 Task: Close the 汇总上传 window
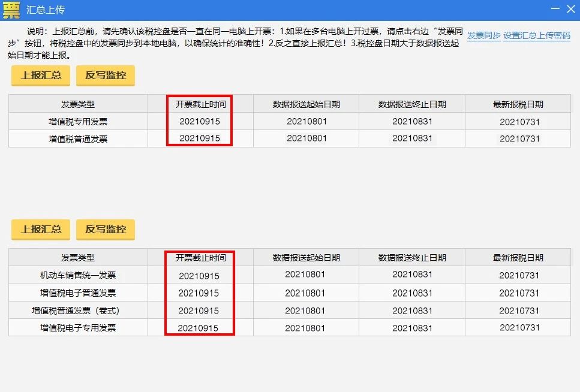pos(570,10)
